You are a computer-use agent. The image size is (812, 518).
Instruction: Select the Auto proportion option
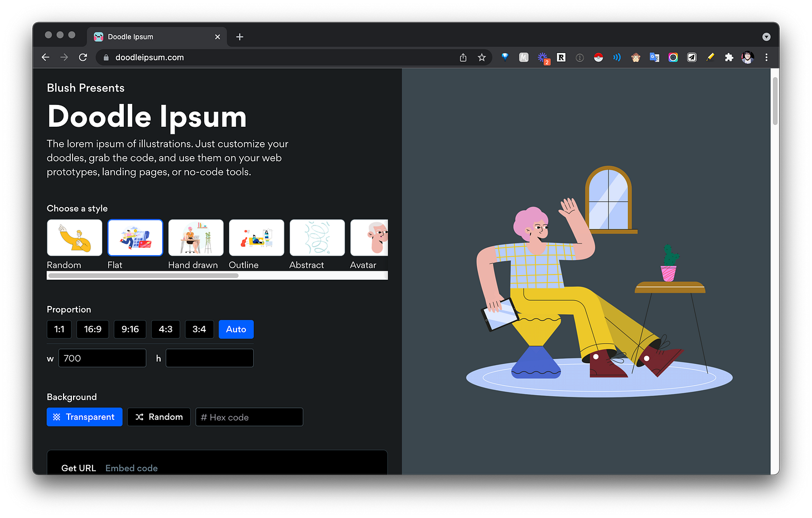coord(236,329)
